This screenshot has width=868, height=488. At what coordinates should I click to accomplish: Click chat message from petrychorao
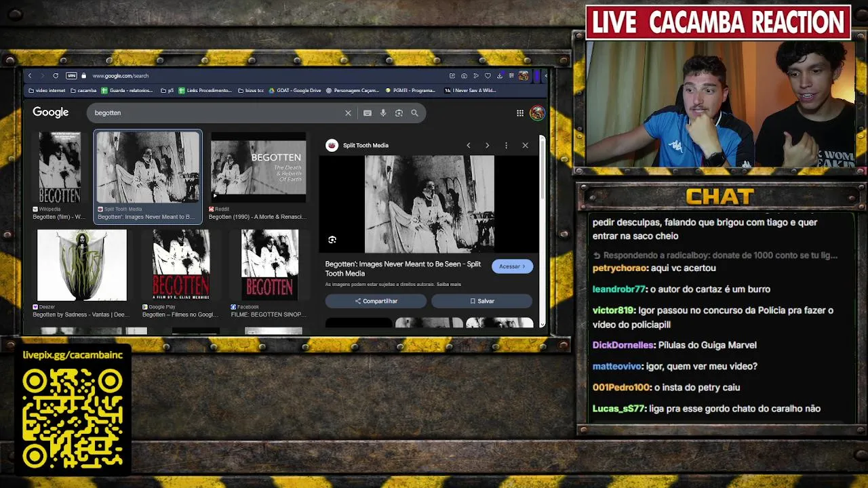coord(654,268)
